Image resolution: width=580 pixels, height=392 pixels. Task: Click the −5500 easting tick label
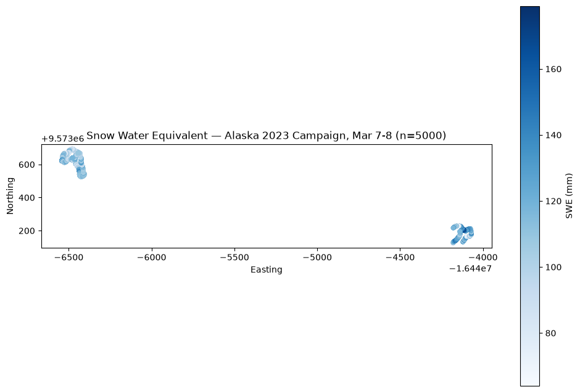234,257
